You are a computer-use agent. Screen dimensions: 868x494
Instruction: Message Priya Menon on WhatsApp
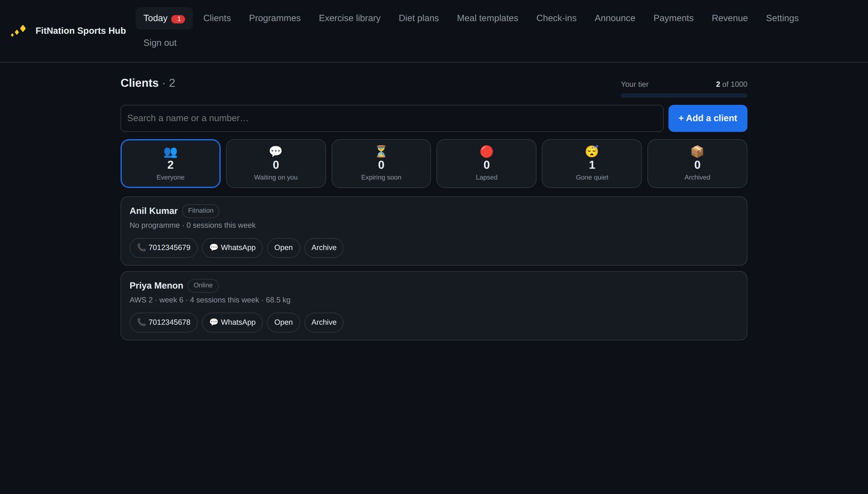coord(232,323)
